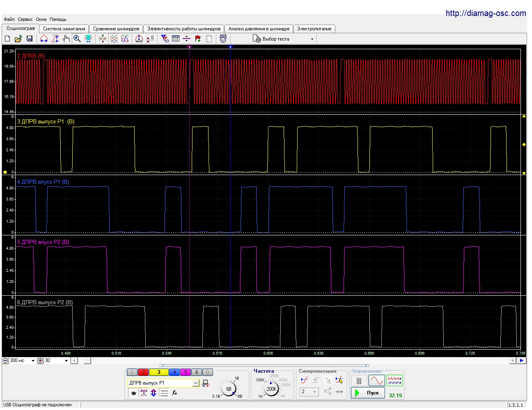Click the dashed line levels icon
Viewport: 532px width, 410px height.
164,393
